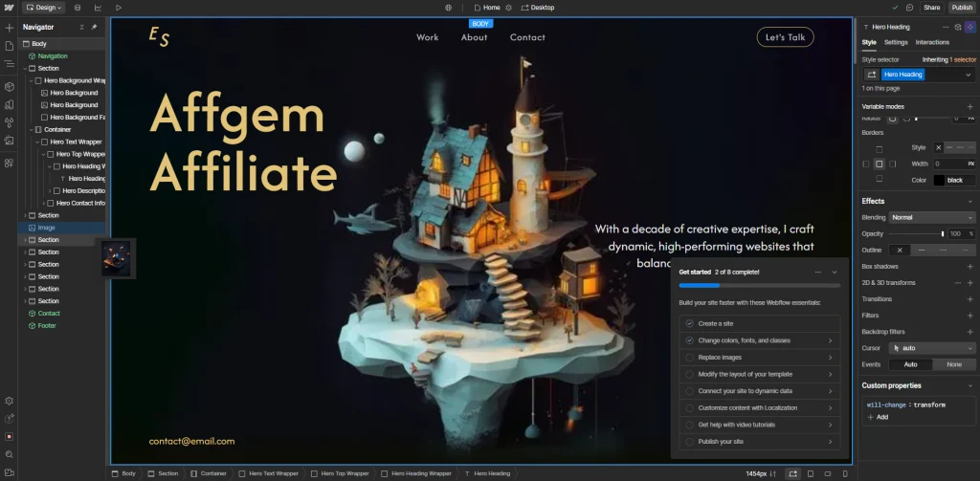Select the mobile portrait breakpoint icon
Image resolution: width=980 pixels, height=481 pixels.
click(846, 473)
